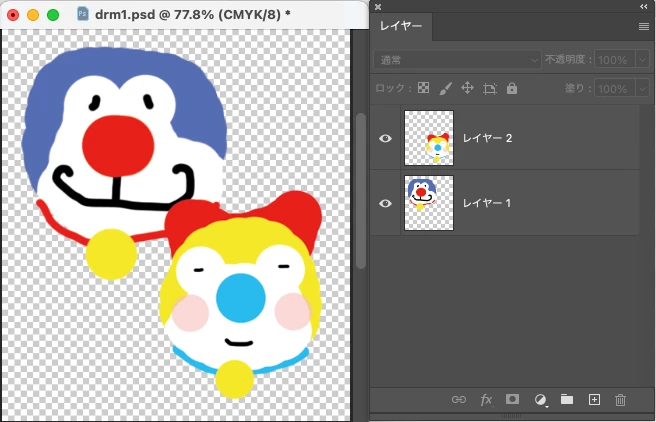Image resolution: width=656 pixels, height=422 pixels.
Task: Click the lock all padlock icon
Action: click(512, 88)
